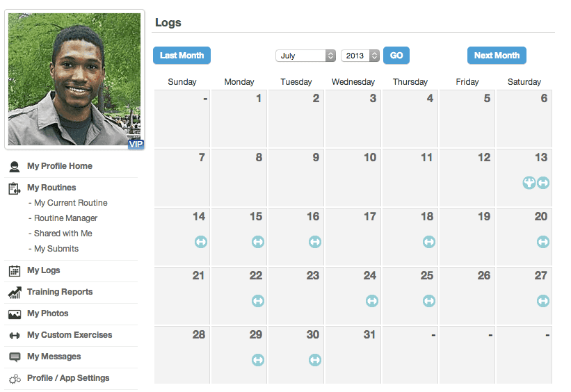Go to My Current Routine

70,203
